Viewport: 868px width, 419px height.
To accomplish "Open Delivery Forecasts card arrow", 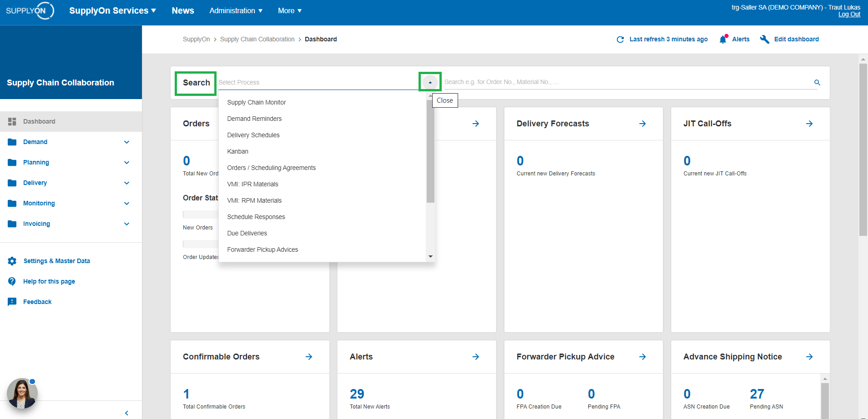I will 642,124.
